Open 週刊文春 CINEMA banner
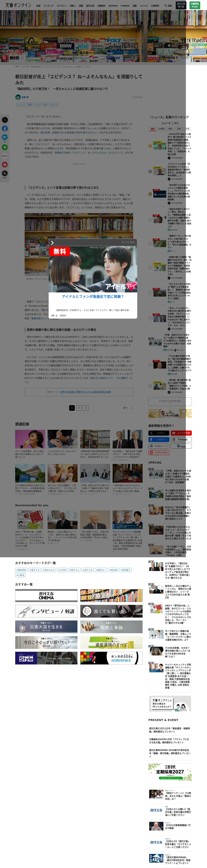Viewport: 207px width, 868px height. tap(46, 595)
